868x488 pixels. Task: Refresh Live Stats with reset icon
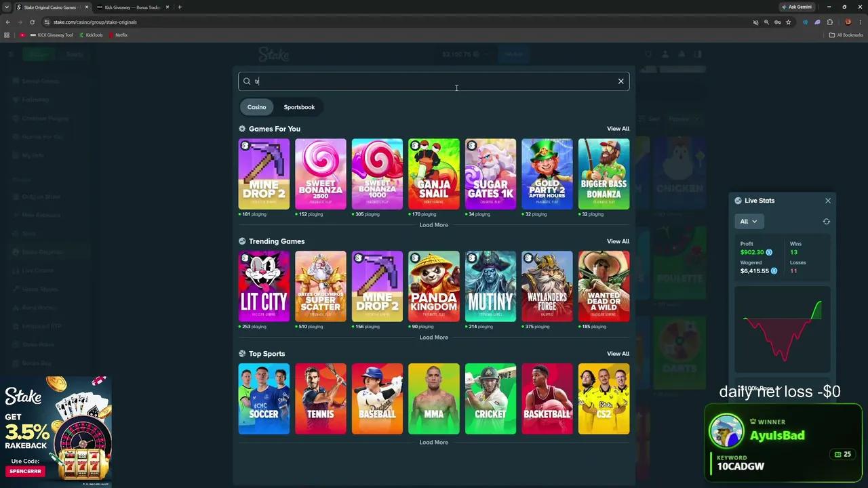[x=826, y=222]
